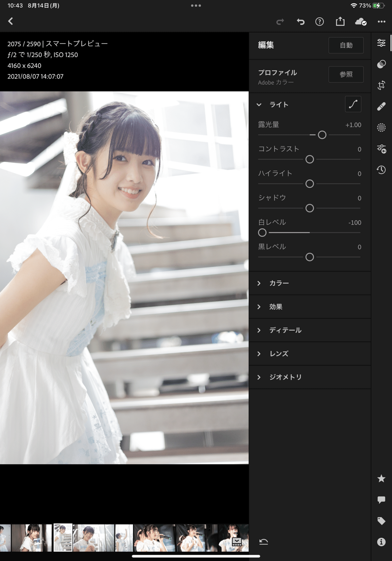Select the Edit sliders panel icon
Image resolution: width=392 pixels, height=561 pixels.
pyautogui.click(x=381, y=43)
